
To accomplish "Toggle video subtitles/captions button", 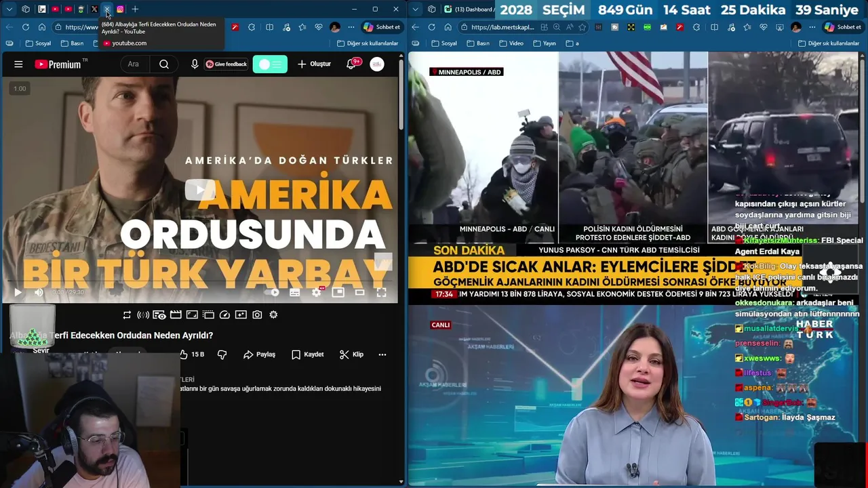I will [295, 292].
